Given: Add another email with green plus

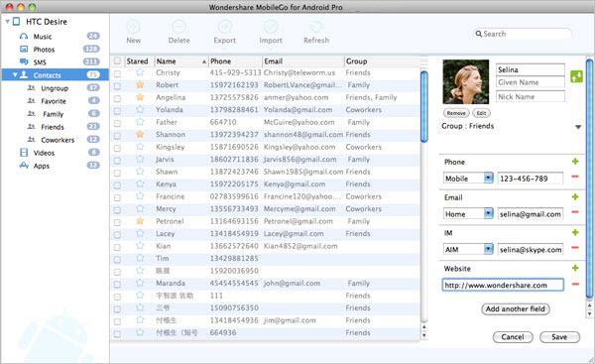Looking at the screenshot, I should point(575,196).
